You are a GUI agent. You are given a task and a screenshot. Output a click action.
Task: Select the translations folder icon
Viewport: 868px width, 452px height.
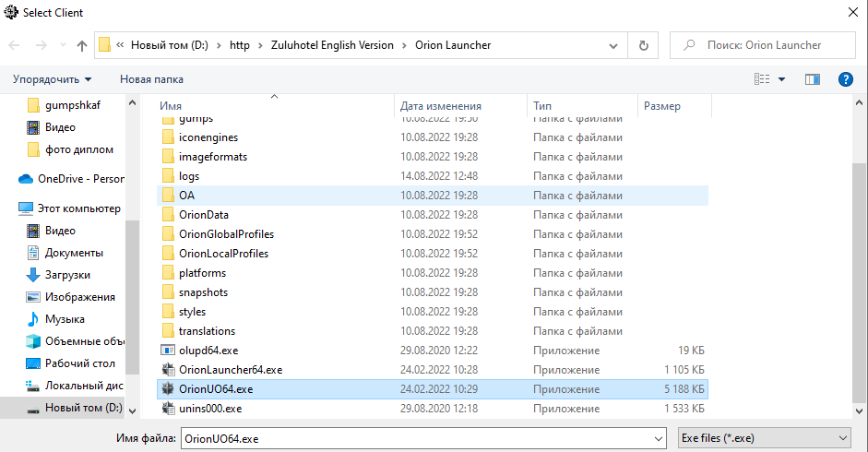point(168,331)
